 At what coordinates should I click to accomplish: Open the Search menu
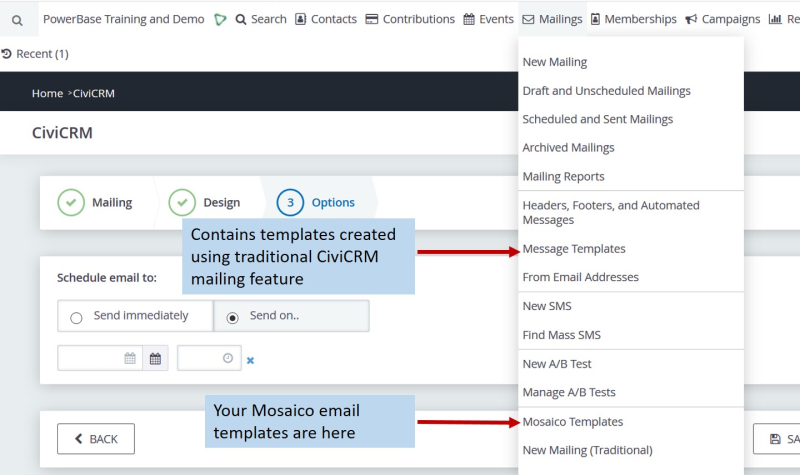(x=261, y=19)
